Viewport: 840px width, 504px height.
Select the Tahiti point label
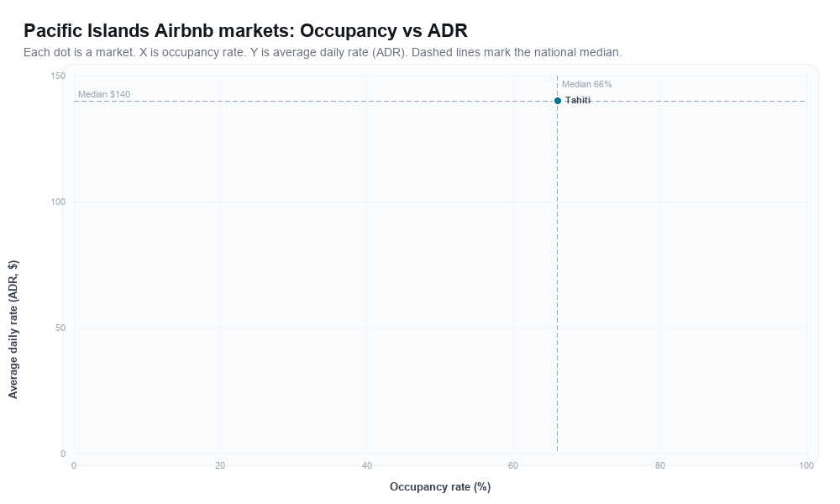[578, 100]
